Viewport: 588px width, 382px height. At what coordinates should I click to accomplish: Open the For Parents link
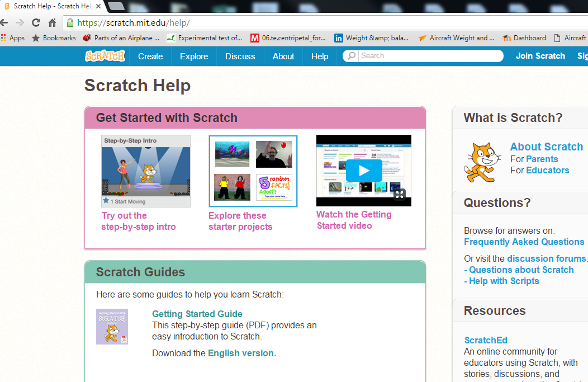(x=542, y=159)
